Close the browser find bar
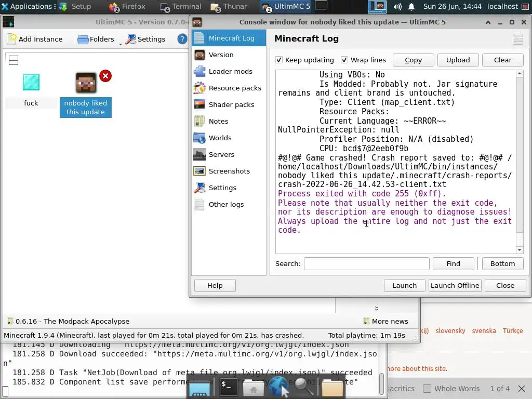The height and width of the screenshot is (399, 532). pyautogui.click(x=522, y=389)
